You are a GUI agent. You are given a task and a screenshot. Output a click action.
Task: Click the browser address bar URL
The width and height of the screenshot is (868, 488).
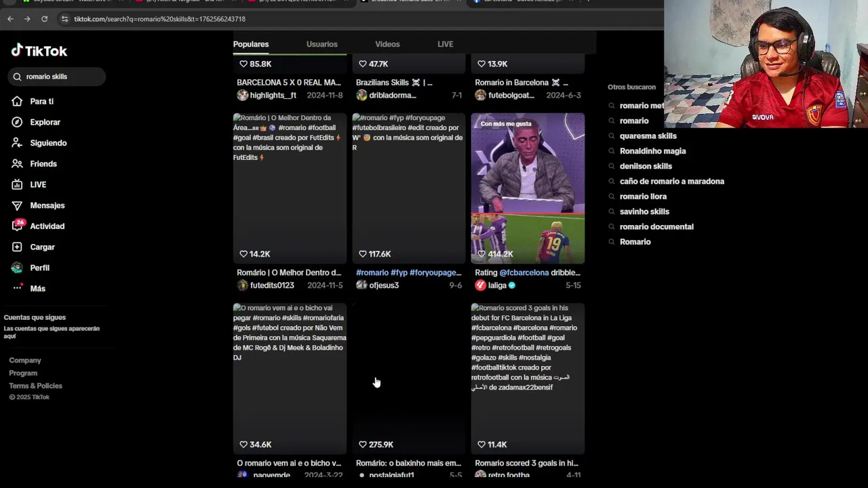[159, 19]
